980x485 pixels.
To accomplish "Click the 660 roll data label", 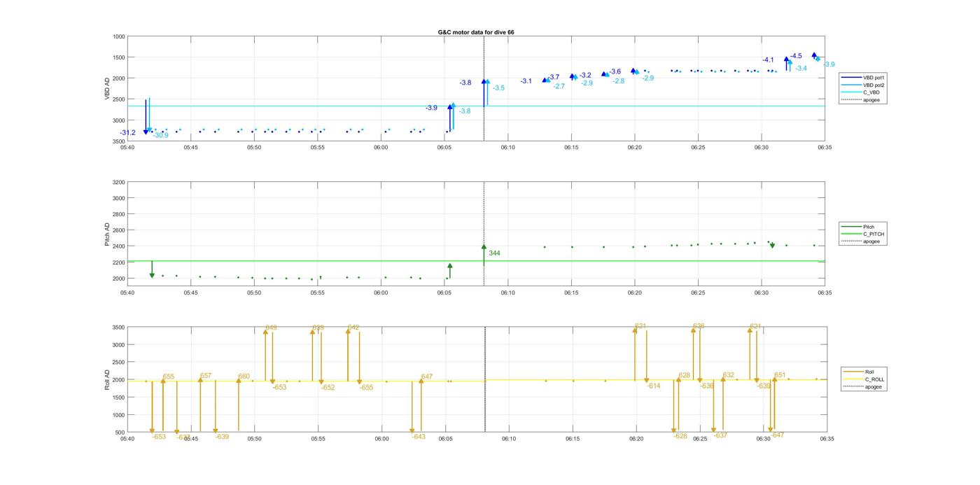I will 244,377.
